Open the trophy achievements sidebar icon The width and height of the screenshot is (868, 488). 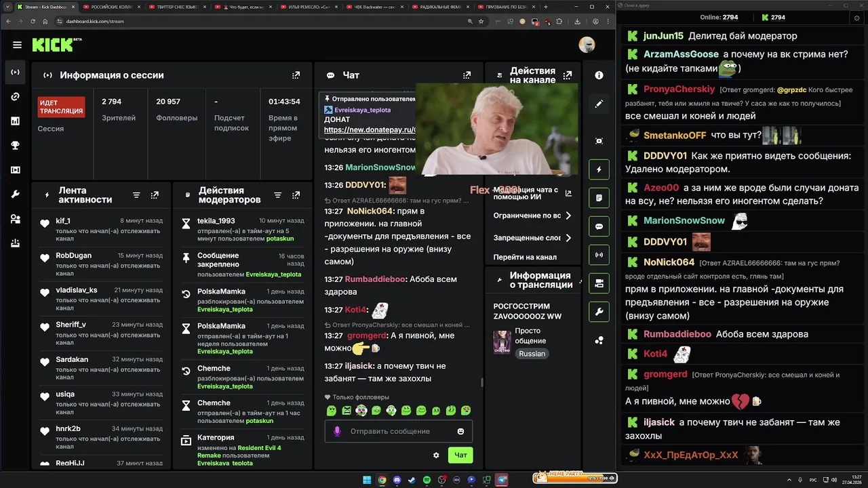click(15, 145)
